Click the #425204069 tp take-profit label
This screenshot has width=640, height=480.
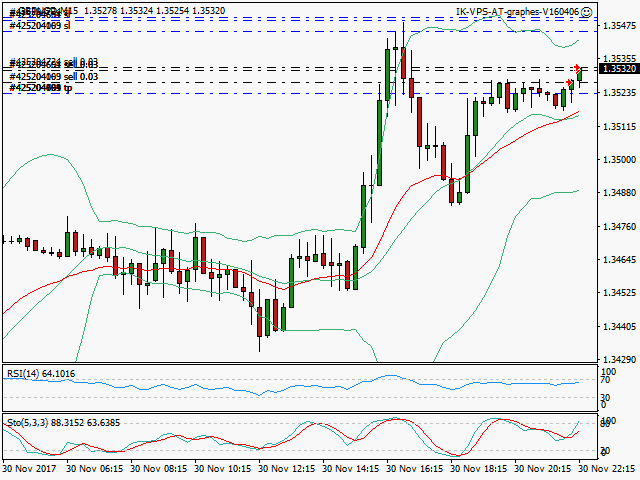42,89
